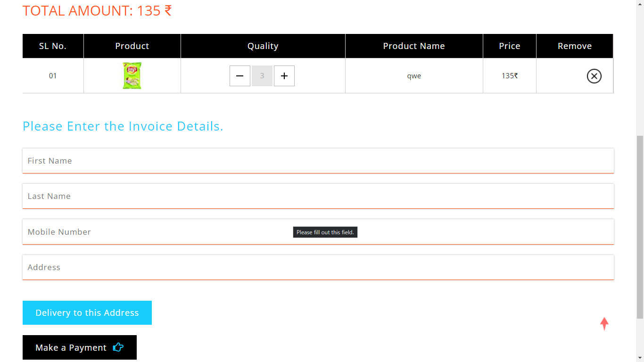The image size is (644, 362).
Task: Click the scroll-down arrow on the scrollbar
Action: coord(640,358)
